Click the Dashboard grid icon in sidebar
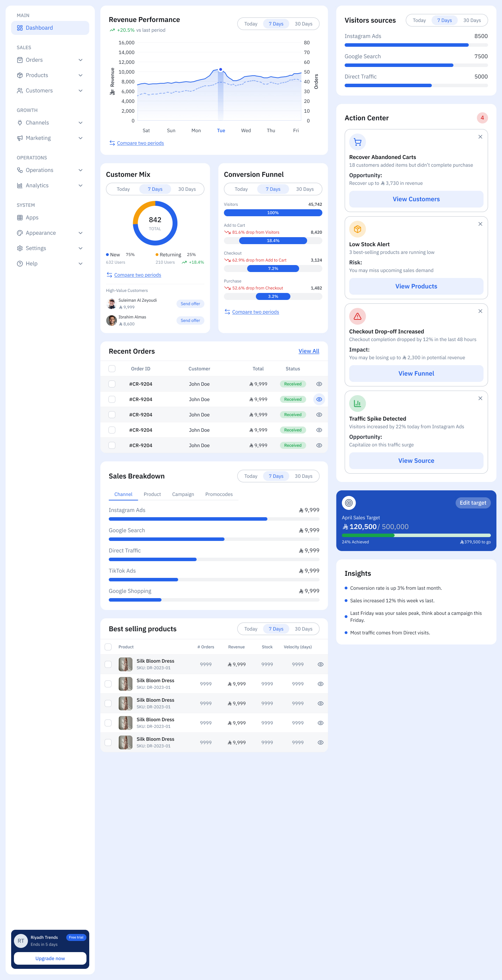The image size is (502, 980). click(x=20, y=28)
